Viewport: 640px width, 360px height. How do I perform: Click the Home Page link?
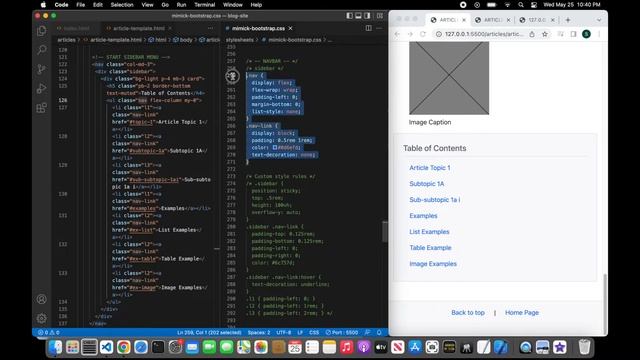pos(522,312)
